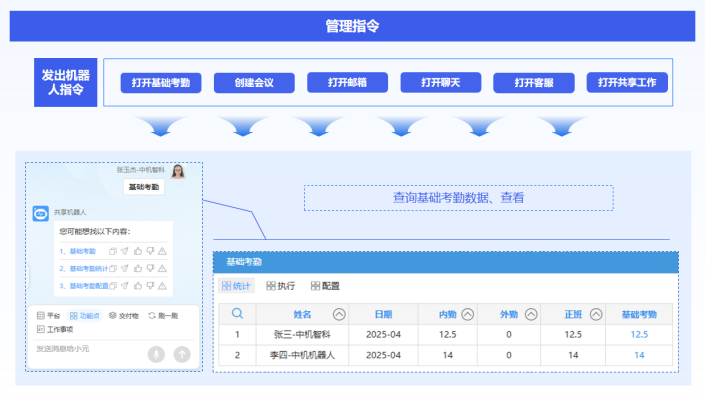Click the 创建会议 command button
This screenshot has height=395, width=705.
254,83
